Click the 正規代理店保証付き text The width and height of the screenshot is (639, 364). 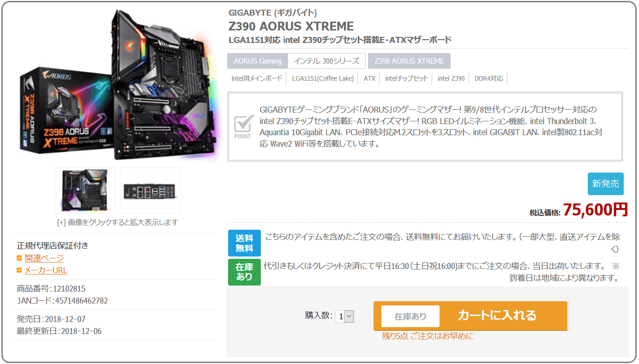53,245
